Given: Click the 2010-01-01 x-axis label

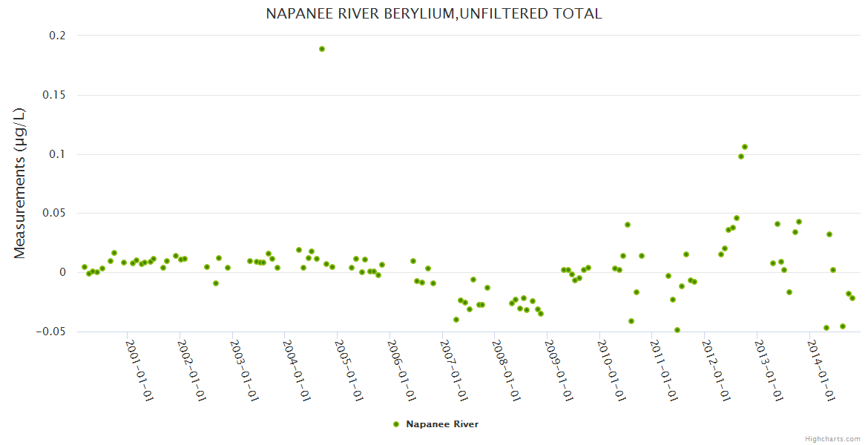Looking at the screenshot, I should [x=611, y=370].
